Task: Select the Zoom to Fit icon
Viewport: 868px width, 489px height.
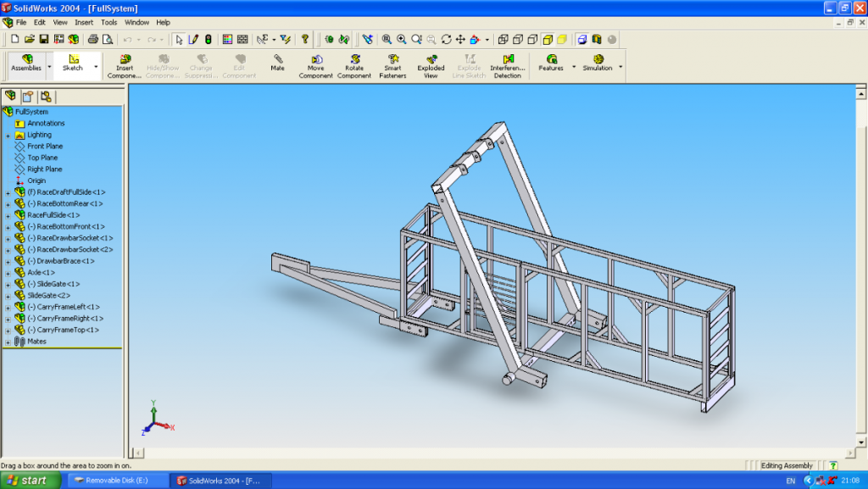Action: [387, 39]
